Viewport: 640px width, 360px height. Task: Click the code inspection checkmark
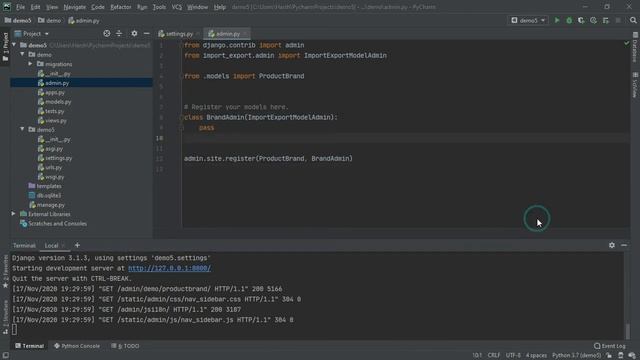coord(627,43)
